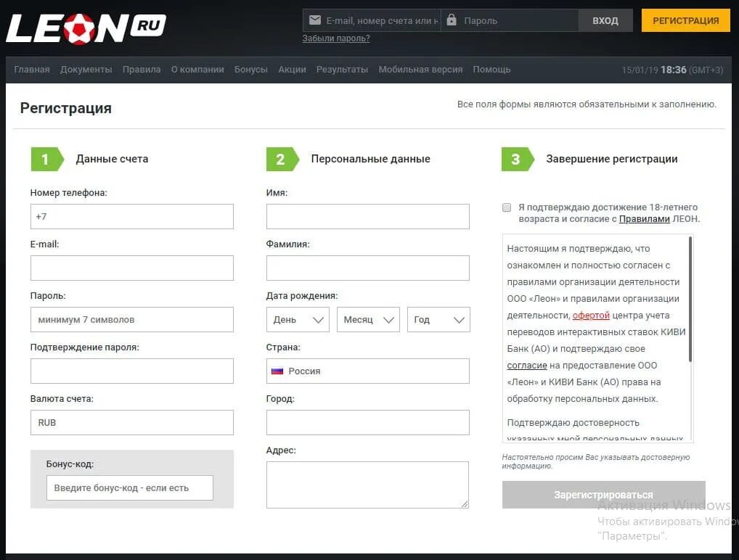Click the 18:36 clock in the menu bar

[x=673, y=70]
